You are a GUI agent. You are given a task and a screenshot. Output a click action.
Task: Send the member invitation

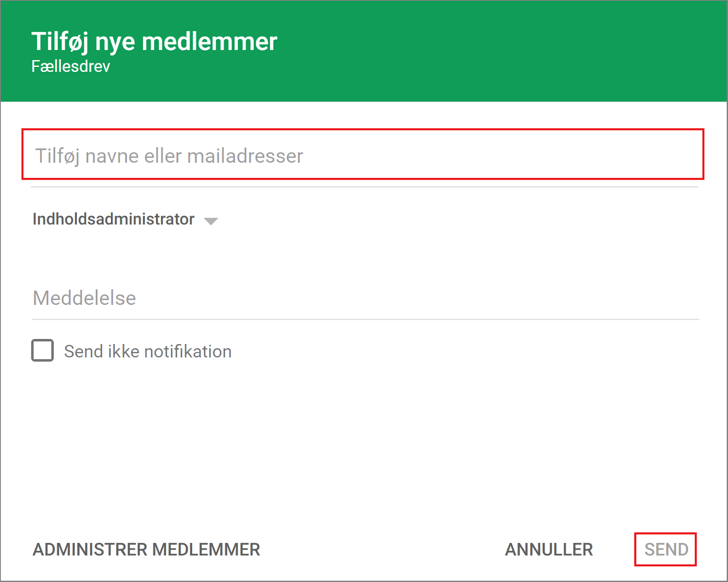pyautogui.click(x=666, y=549)
